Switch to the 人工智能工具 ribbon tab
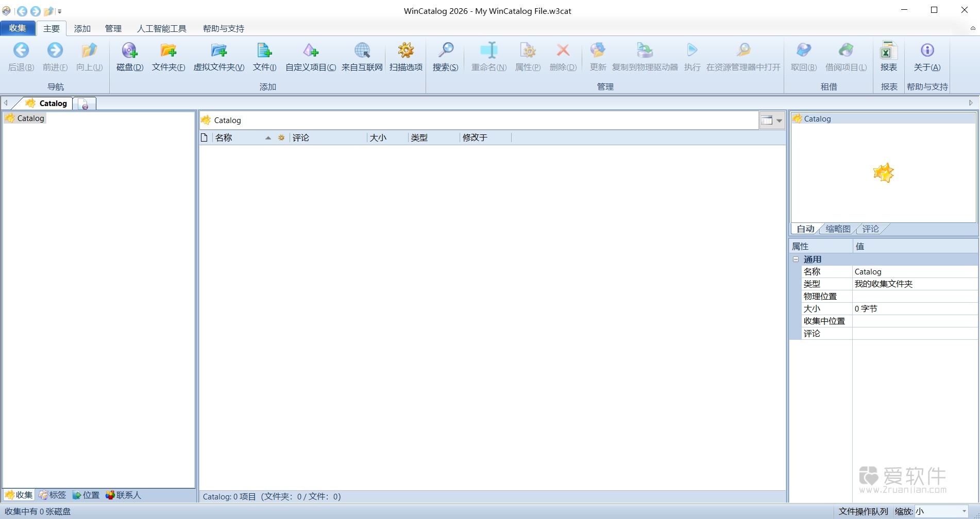Screen dimensions: 980x519 coord(162,28)
